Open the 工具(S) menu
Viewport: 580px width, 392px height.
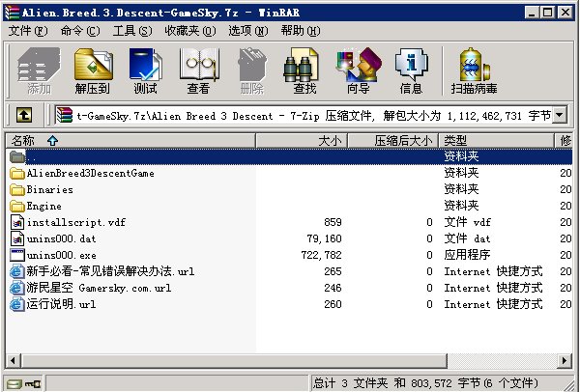click(132, 31)
